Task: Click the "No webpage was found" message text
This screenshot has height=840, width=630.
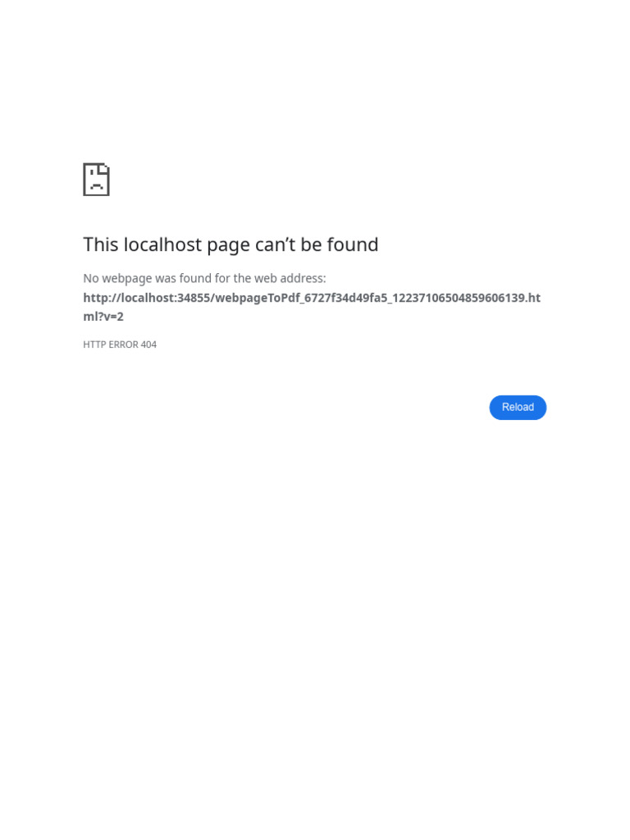Action: 204,279
